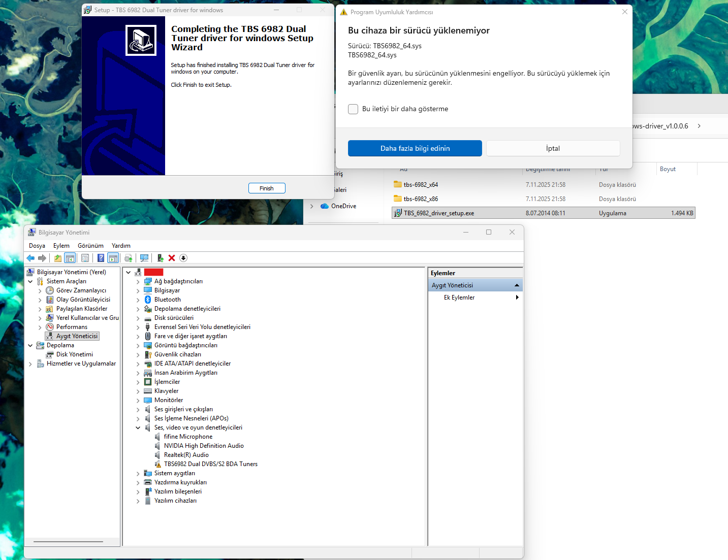Click the clock icon beside Görev Zamanlayıcı

[50, 290]
